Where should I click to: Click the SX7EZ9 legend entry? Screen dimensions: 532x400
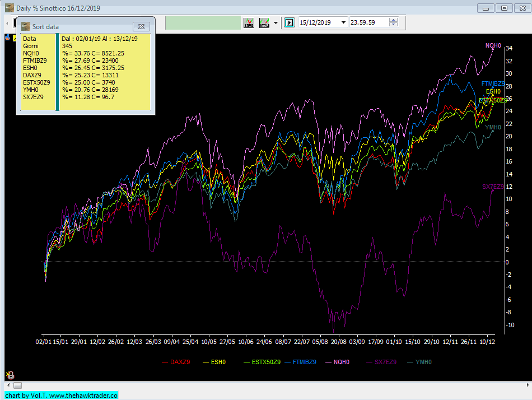(381, 362)
